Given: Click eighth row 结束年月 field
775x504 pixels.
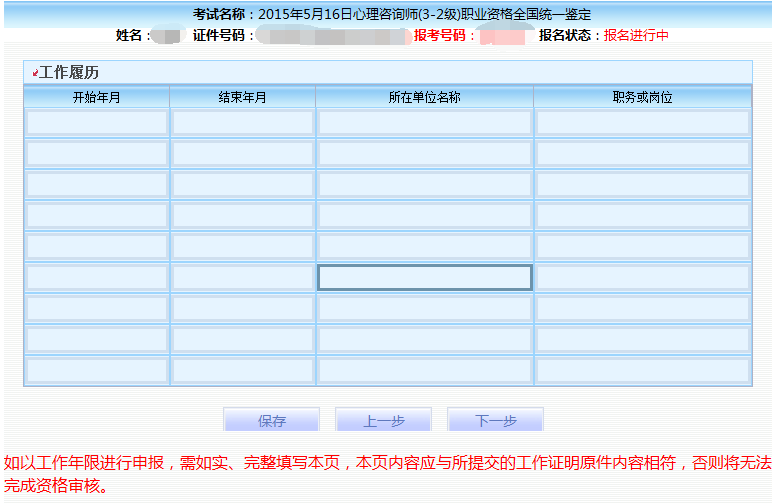Looking at the screenshot, I should coord(242,340).
